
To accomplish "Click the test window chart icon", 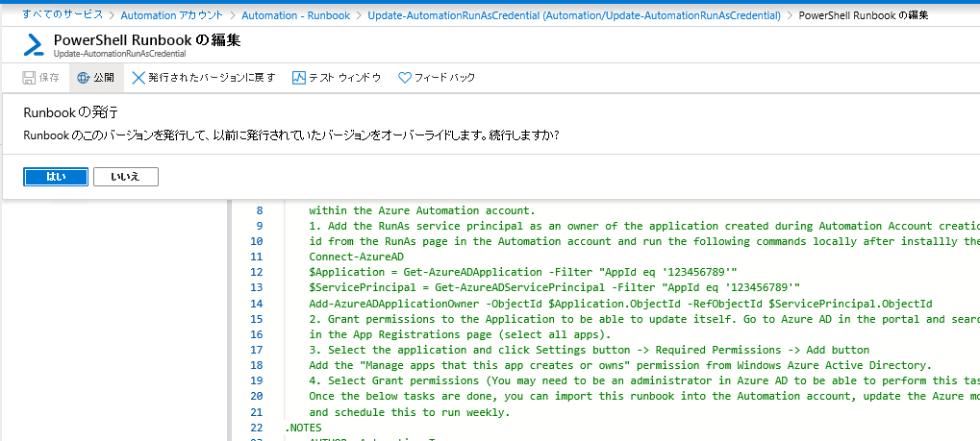I will click(299, 78).
